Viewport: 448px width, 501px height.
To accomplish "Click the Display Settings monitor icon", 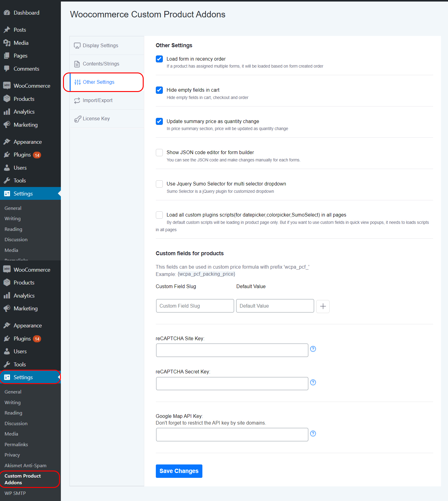I will (77, 46).
